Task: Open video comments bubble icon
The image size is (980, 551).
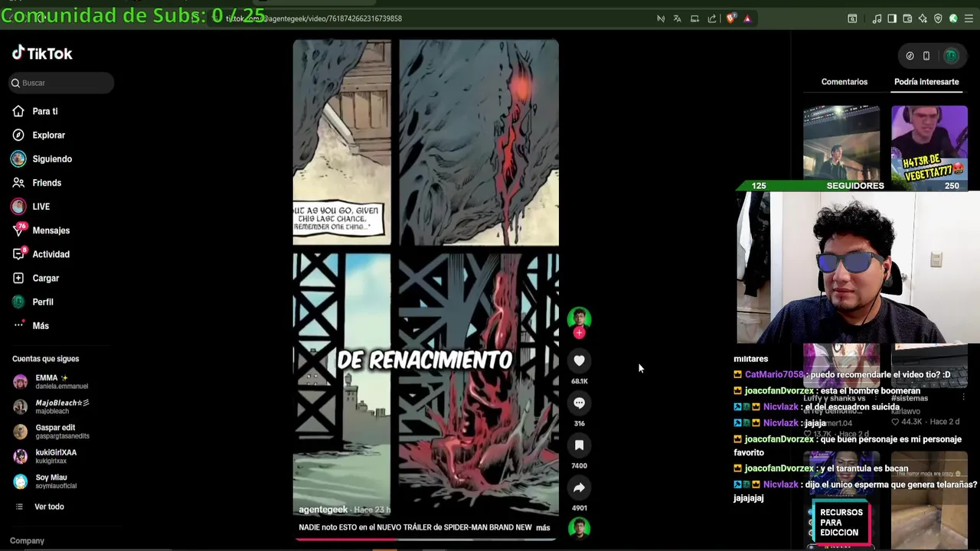Action: (579, 403)
